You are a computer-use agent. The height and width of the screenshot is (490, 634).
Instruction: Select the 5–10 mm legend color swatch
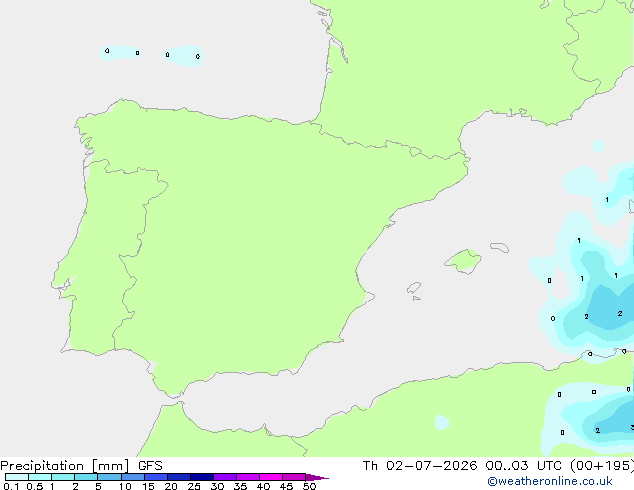tap(109, 477)
